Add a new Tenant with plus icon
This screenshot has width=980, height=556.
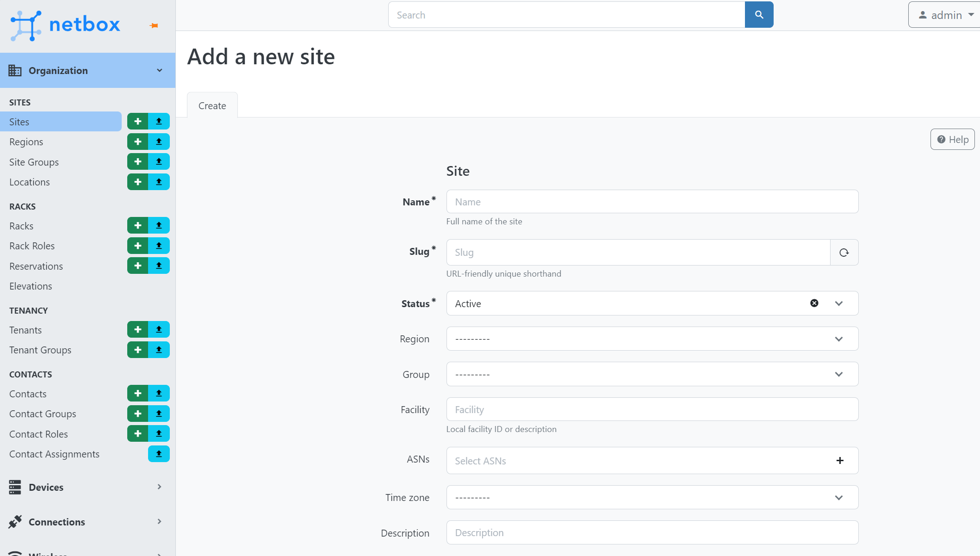[137, 330]
